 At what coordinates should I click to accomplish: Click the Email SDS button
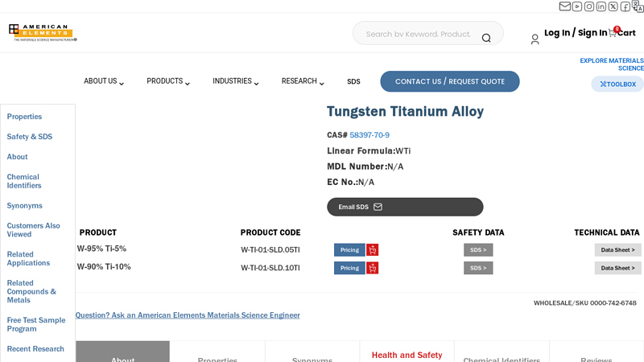point(405,207)
